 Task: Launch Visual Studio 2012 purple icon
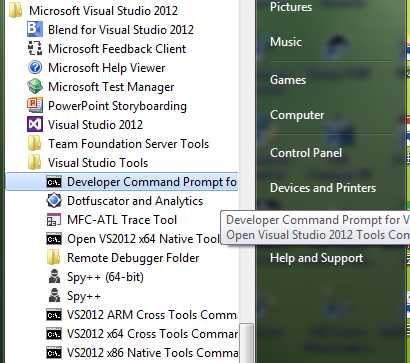click(35, 125)
